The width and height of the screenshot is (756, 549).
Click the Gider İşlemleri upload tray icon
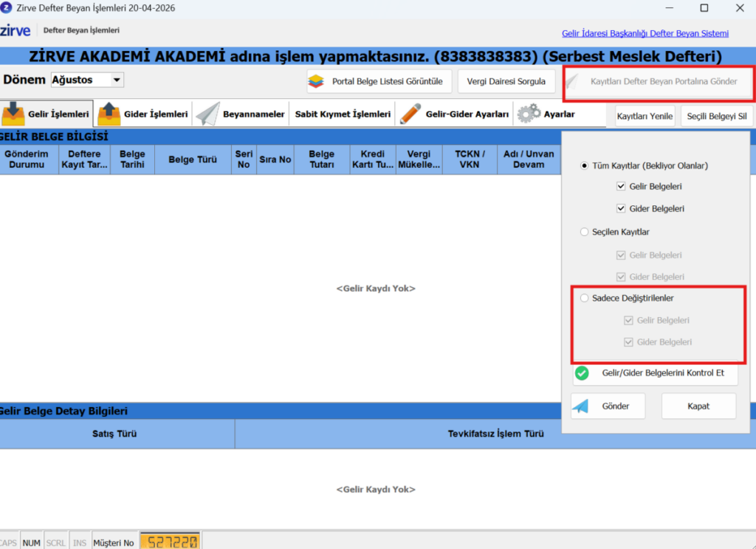(x=109, y=114)
